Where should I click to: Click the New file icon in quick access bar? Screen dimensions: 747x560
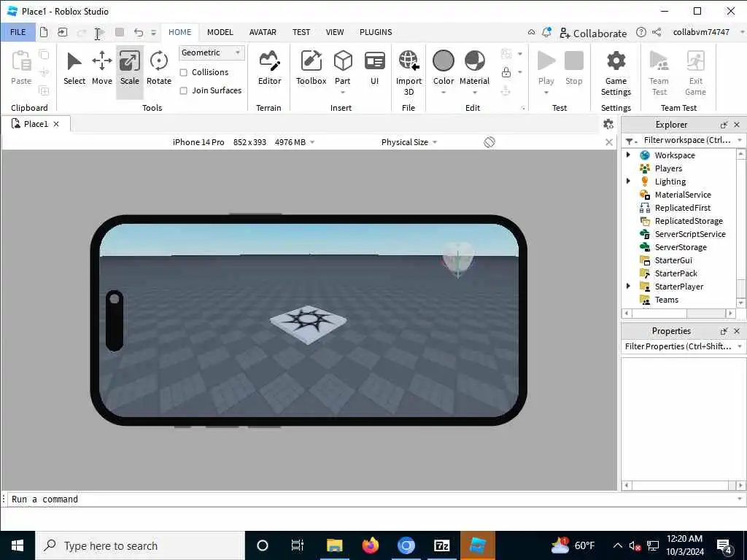click(43, 32)
